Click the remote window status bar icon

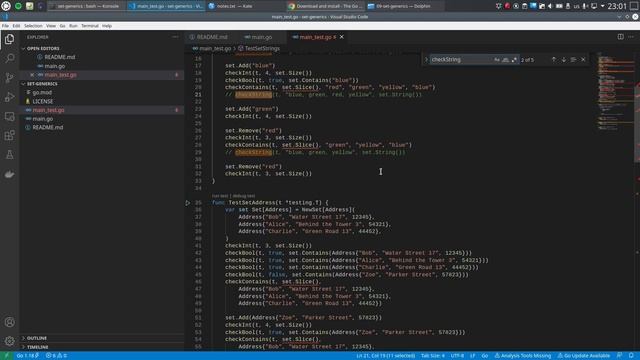pyautogui.click(x=6, y=356)
